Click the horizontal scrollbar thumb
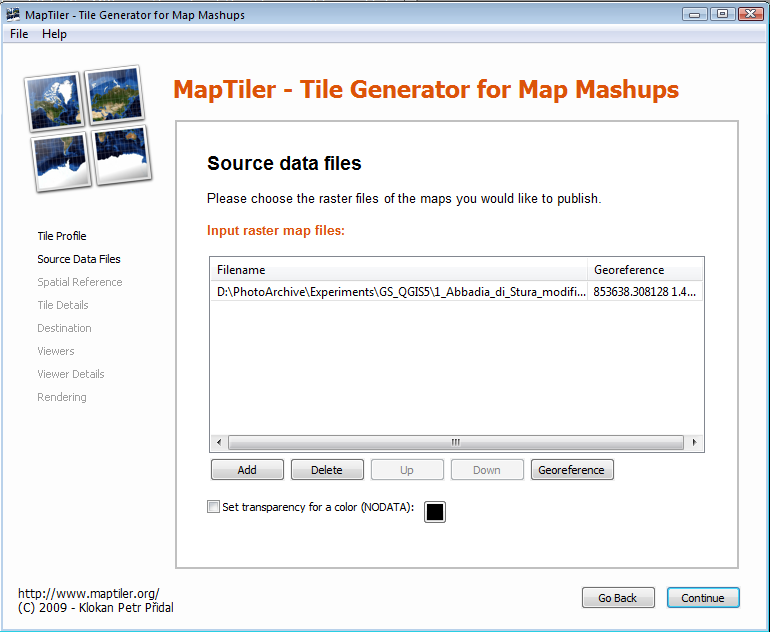Image resolution: width=770 pixels, height=632 pixels. (x=456, y=442)
